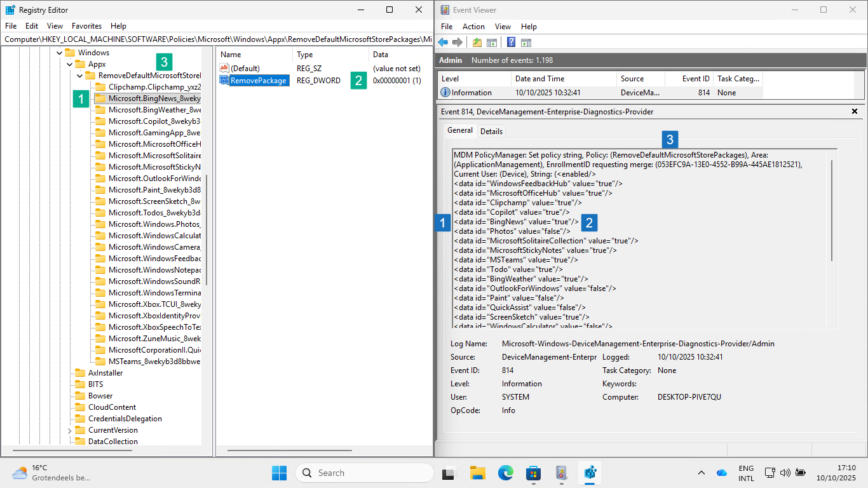Screen dimensions: 868x488
Task: Click the registry address bar path
Action: 216,39
